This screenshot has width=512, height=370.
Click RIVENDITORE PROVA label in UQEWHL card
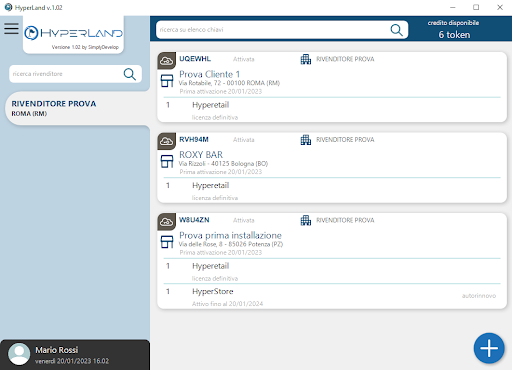[x=345, y=59]
